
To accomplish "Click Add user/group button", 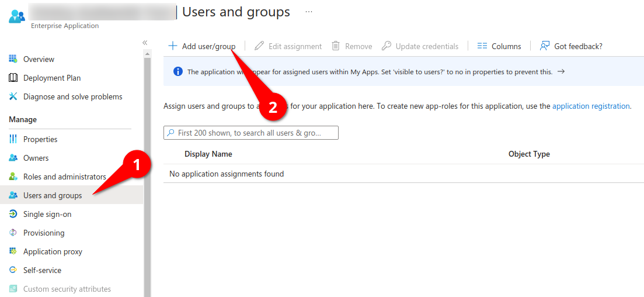I will point(202,46).
